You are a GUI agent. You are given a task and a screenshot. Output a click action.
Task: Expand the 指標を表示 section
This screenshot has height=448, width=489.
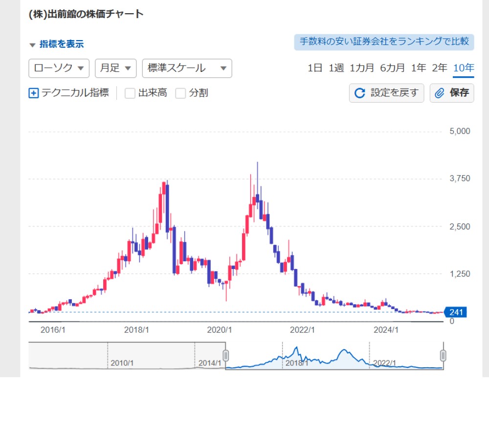coord(56,44)
